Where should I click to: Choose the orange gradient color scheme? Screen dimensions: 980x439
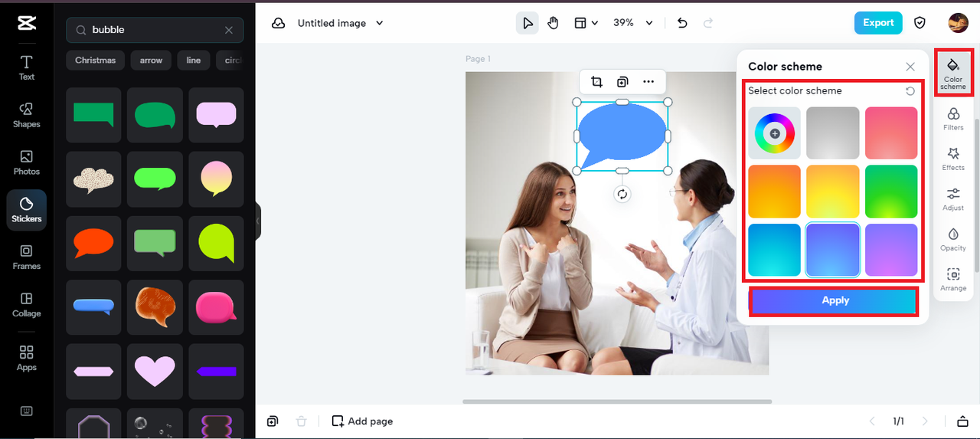(x=775, y=192)
